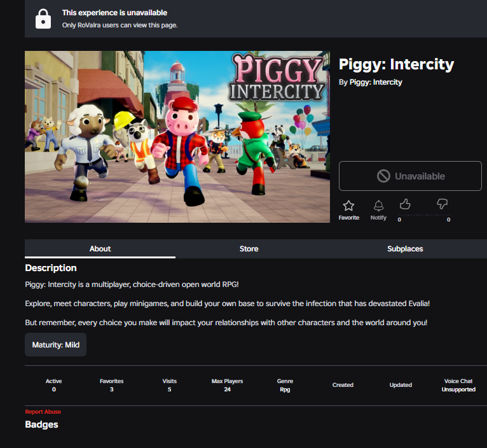
Task: Click the Favorite label under the star
Action: pos(349,218)
